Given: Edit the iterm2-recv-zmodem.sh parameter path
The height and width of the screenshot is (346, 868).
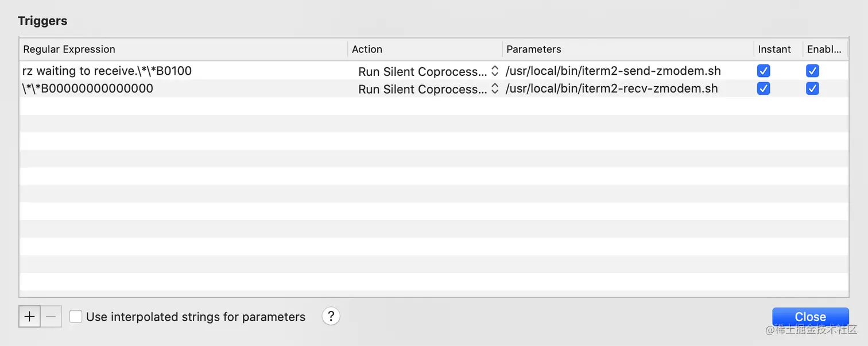Looking at the screenshot, I should click(611, 89).
